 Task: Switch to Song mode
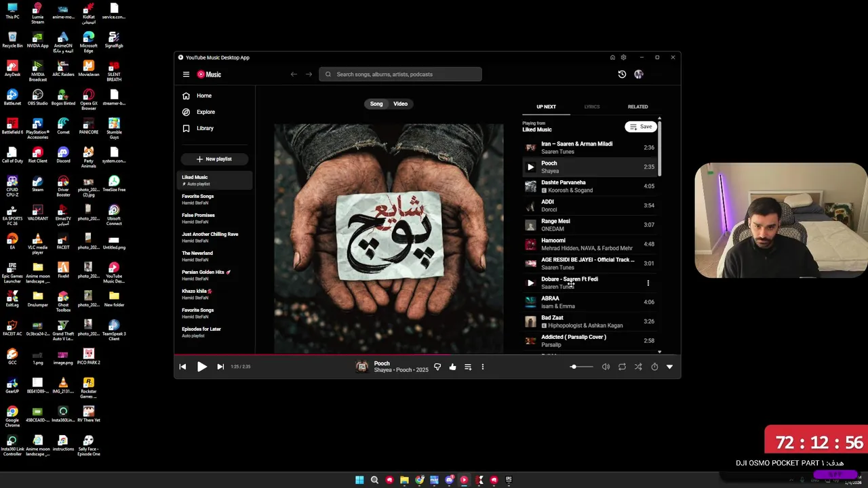[x=376, y=104]
